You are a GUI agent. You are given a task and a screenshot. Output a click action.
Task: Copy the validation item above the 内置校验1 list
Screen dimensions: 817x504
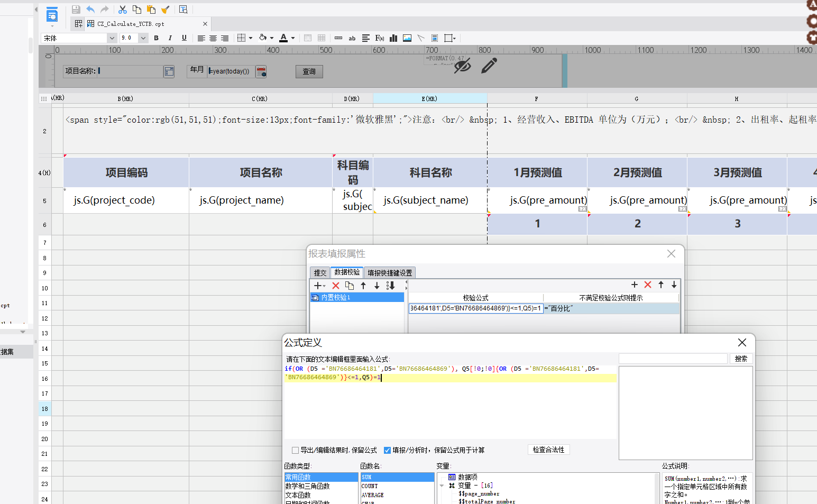coord(350,286)
